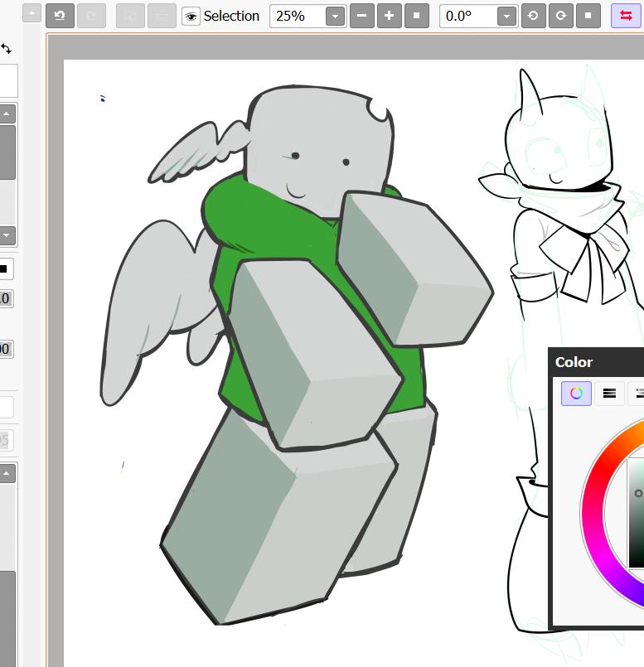Rotate the canvas view clockwise
This screenshot has width=644, height=667.
click(x=560, y=16)
